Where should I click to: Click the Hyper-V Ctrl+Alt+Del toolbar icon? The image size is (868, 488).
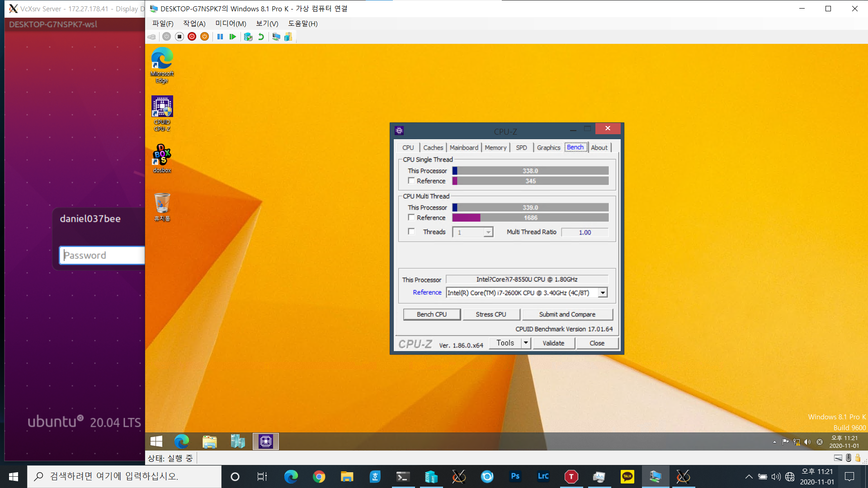point(152,37)
